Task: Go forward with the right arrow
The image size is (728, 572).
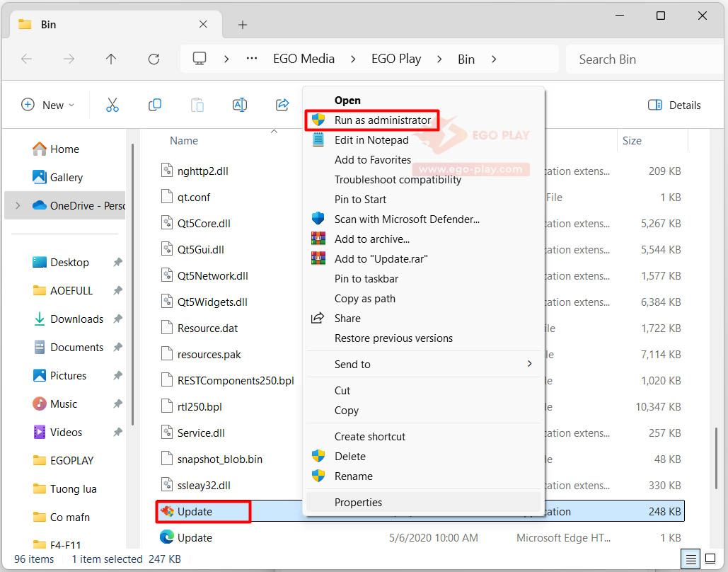Action: pyautogui.click(x=69, y=59)
